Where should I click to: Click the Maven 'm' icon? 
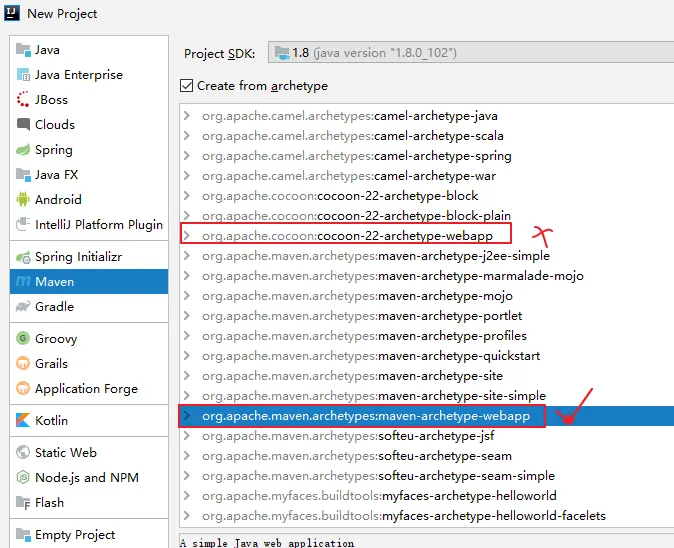pyautogui.click(x=23, y=282)
